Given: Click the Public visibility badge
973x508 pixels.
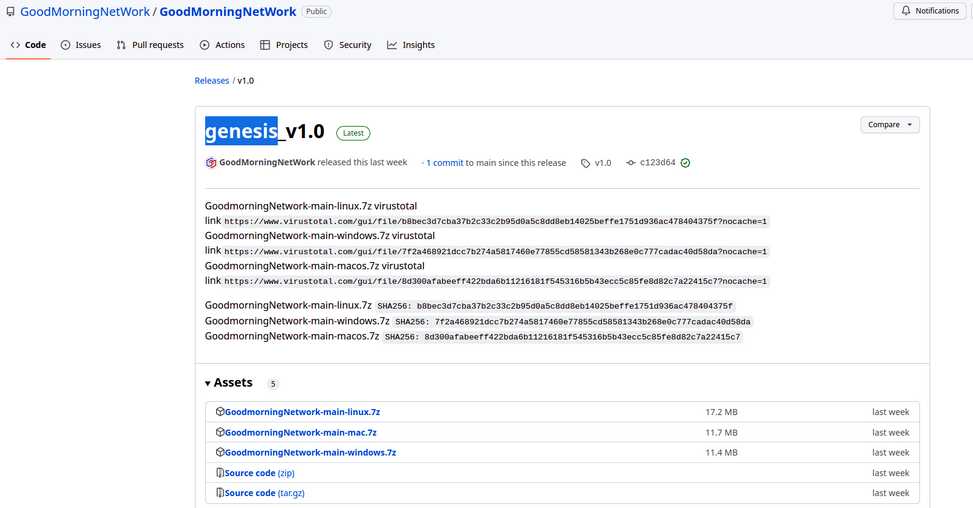Looking at the screenshot, I should click(316, 11).
